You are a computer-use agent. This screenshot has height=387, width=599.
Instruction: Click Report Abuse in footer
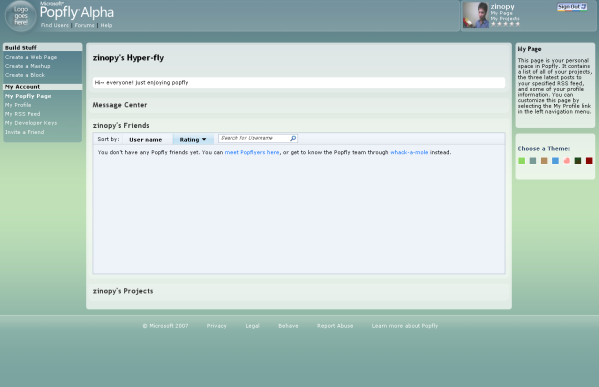[335, 326]
